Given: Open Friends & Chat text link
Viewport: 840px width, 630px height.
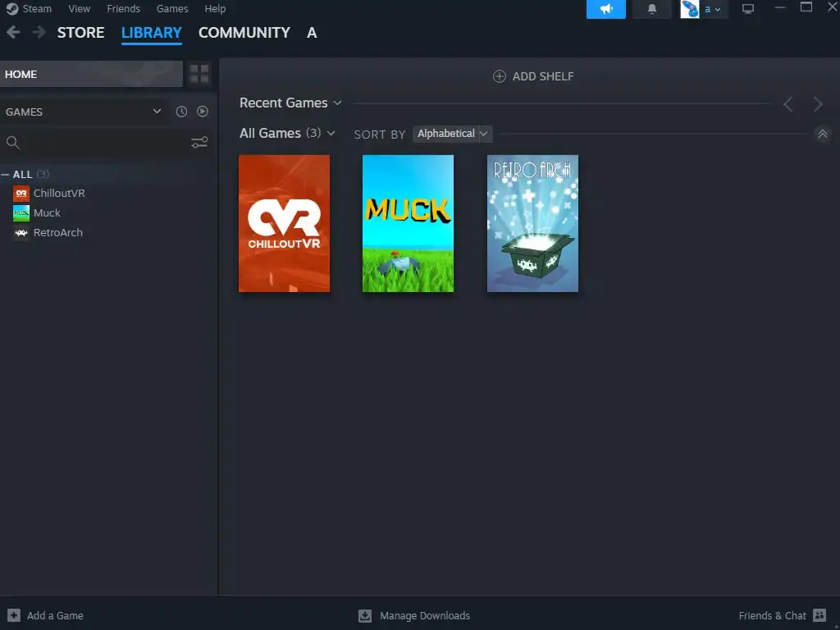Looking at the screenshot, I should click(772, 615).
